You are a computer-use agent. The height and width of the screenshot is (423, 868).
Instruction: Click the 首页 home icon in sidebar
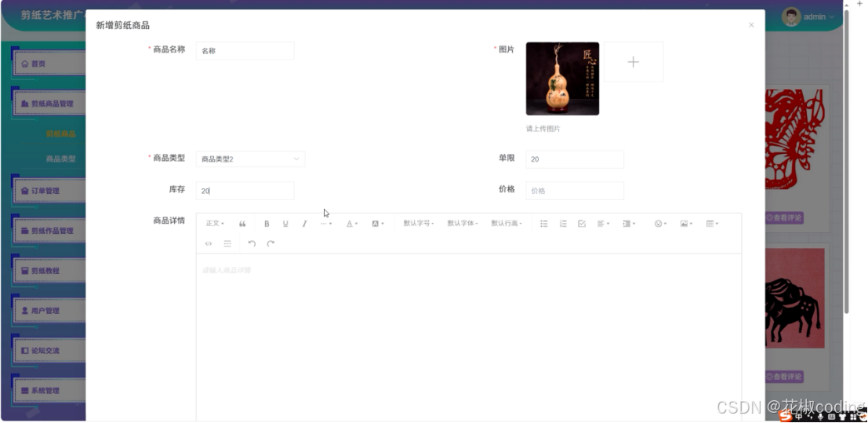(x=25, y=64)
